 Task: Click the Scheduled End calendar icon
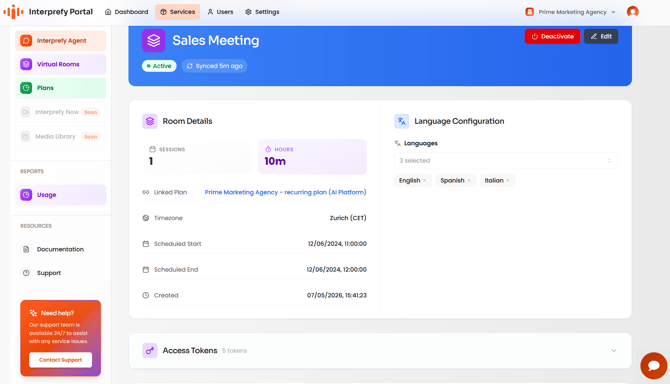tap(146, 270)
